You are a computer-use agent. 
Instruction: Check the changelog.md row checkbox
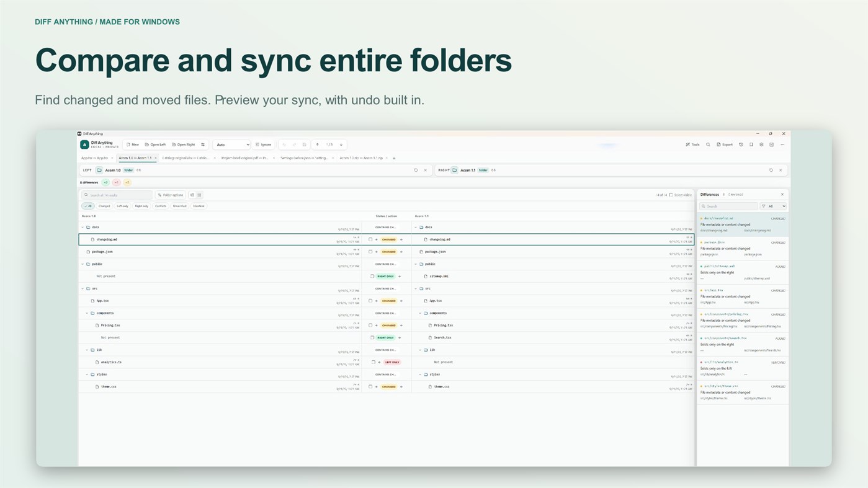(370, 239)
